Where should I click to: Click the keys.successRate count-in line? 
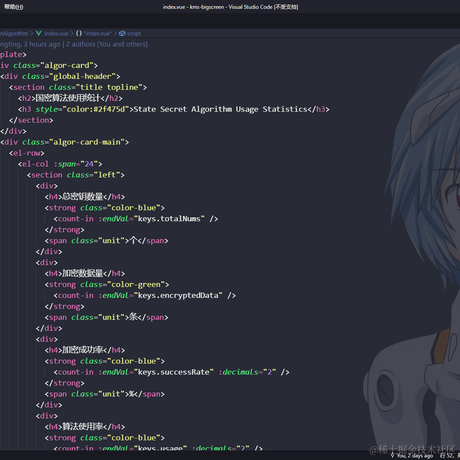tap(172, 372)
